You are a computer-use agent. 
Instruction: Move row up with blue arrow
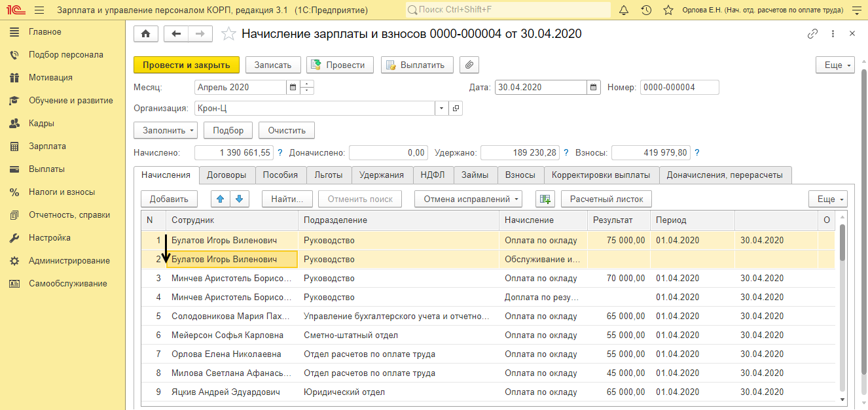click(221, 199)
